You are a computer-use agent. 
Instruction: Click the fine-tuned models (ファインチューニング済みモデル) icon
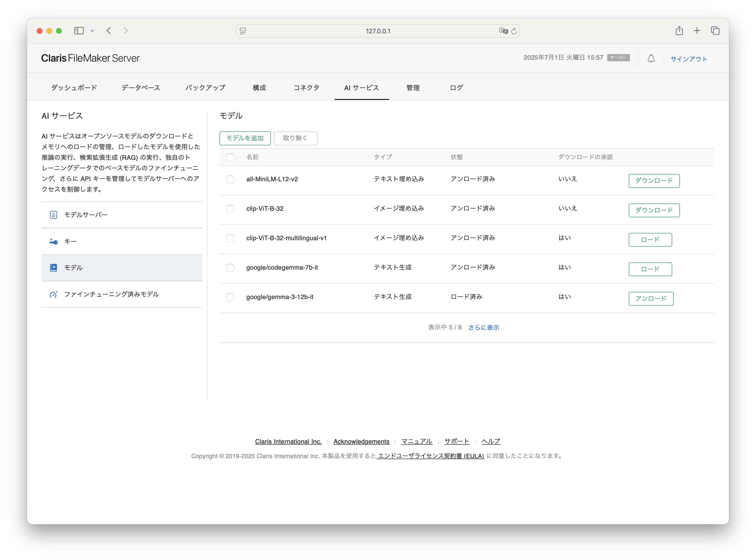[x=54, y=294]
